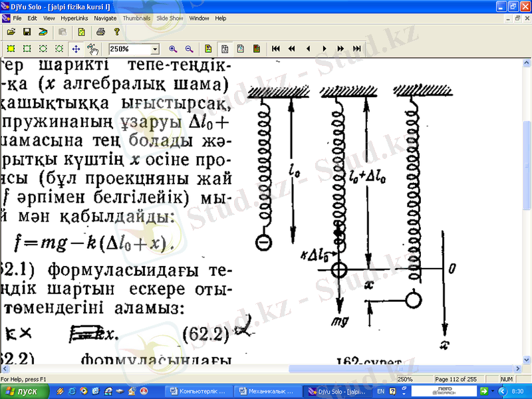Open the Navigate menu

[105, 19]
